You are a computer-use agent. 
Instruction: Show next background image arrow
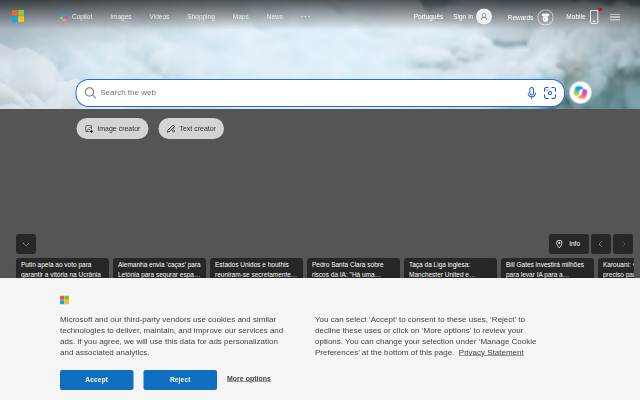coord(623,244)
